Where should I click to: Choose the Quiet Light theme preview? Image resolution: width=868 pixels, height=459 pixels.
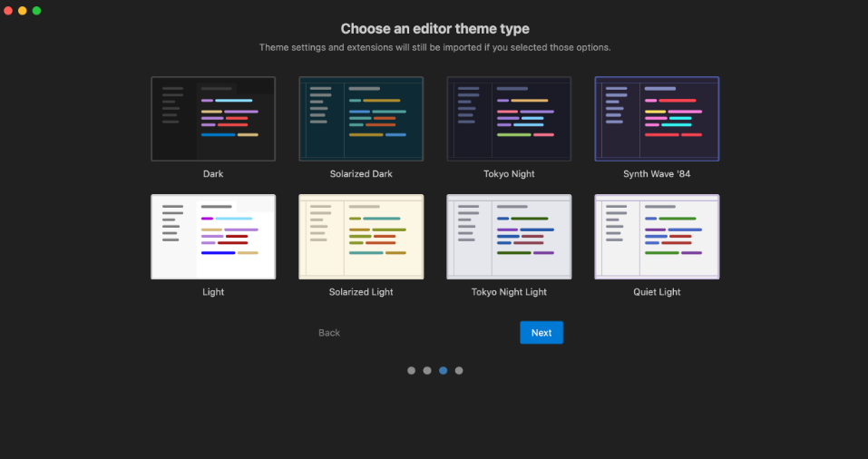pyautogui.click(x=657, y=237)
